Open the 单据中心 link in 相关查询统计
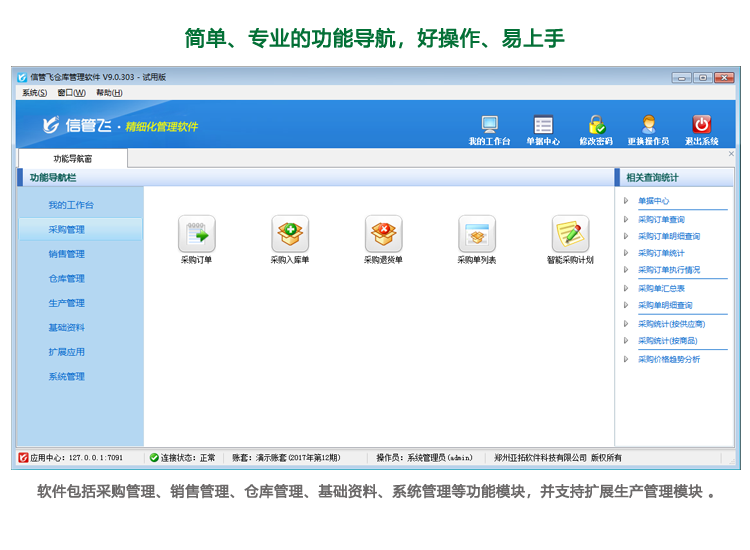This screenshot has height=550, width=750. tap(653, 201)
